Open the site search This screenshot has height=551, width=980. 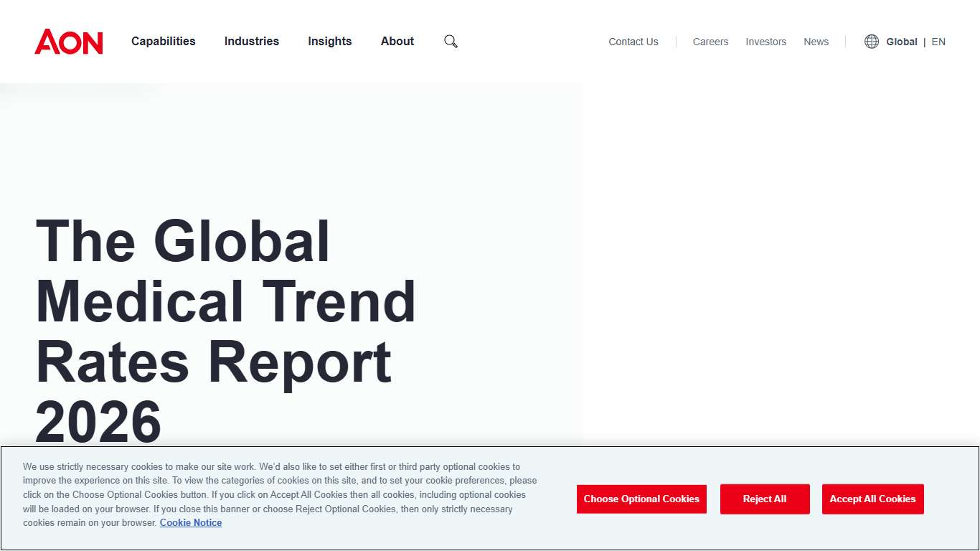pos(451,41)
